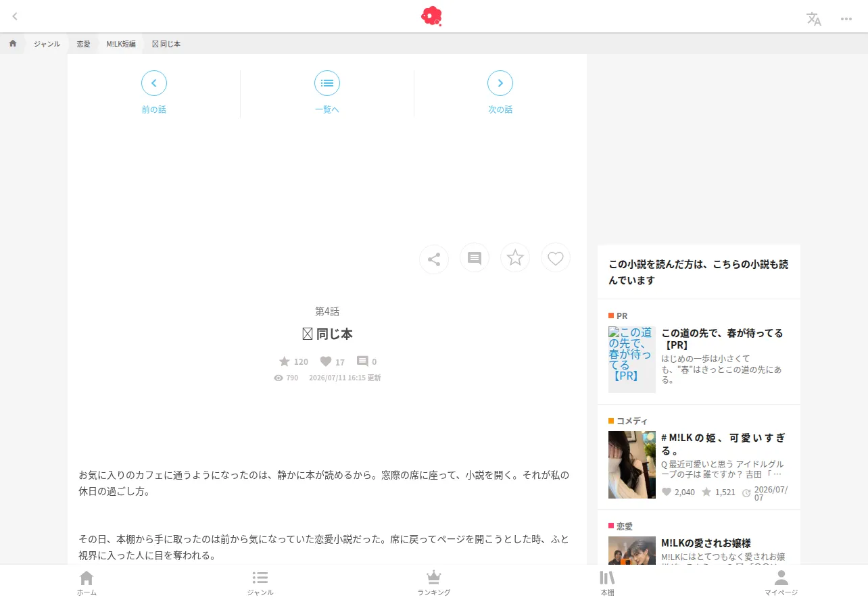Open comments with round comment button
Image resolution: width=868 pixels, height=608 pixels.
point(475,258)
